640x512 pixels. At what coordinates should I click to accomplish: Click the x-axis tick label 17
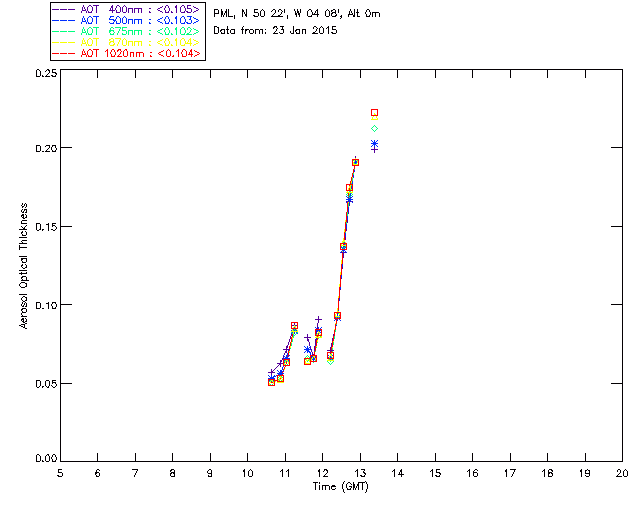[510, 473]
